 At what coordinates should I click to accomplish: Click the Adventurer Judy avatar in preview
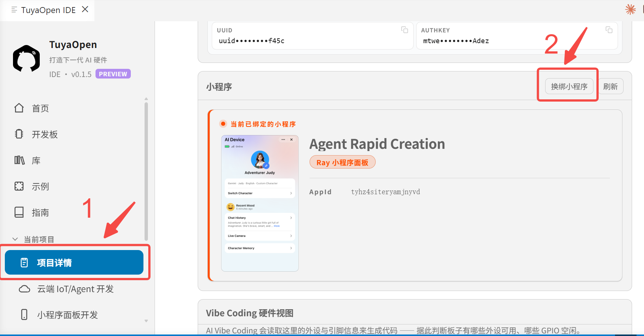point(260,160)
